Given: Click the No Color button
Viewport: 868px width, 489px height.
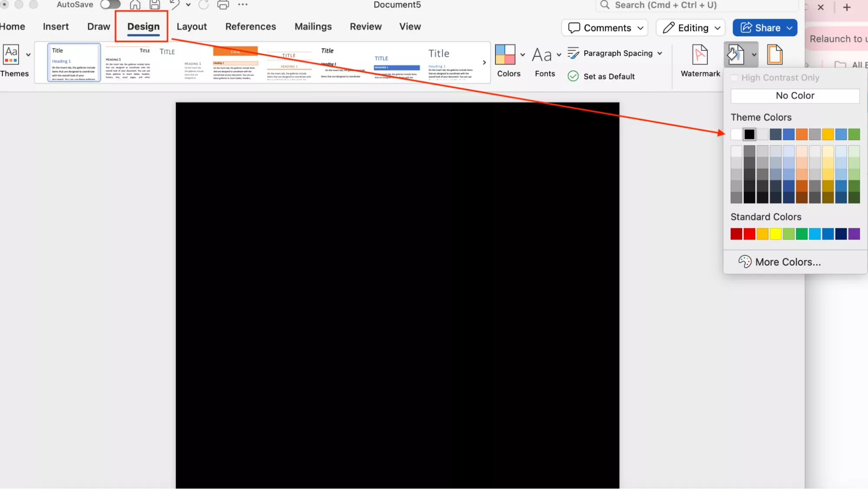Looking at the screenshot, I should click(x=795, y=95).
